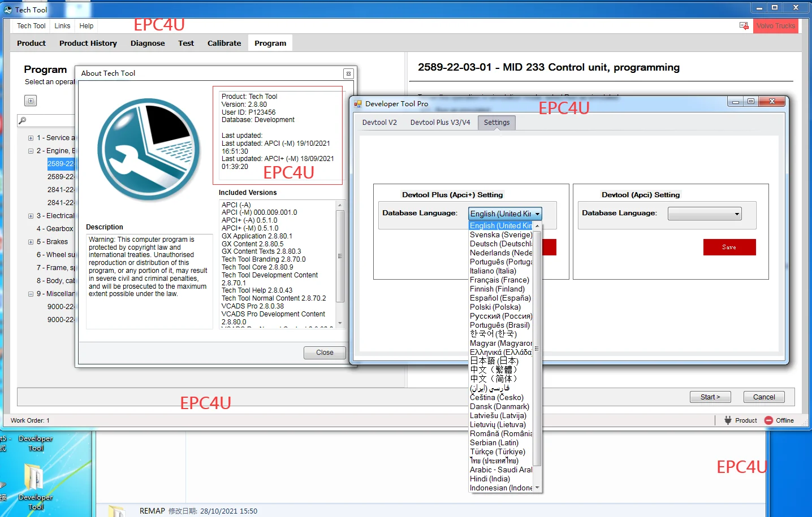Switch to the Devtool Plus V3/V4 tab

440,123
